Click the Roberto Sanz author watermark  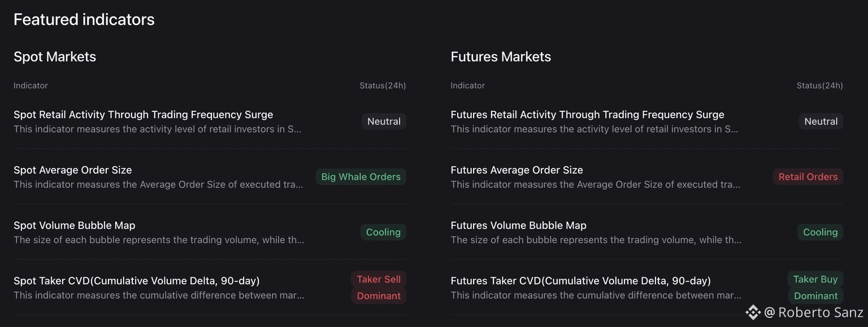(x=814, y=313)
